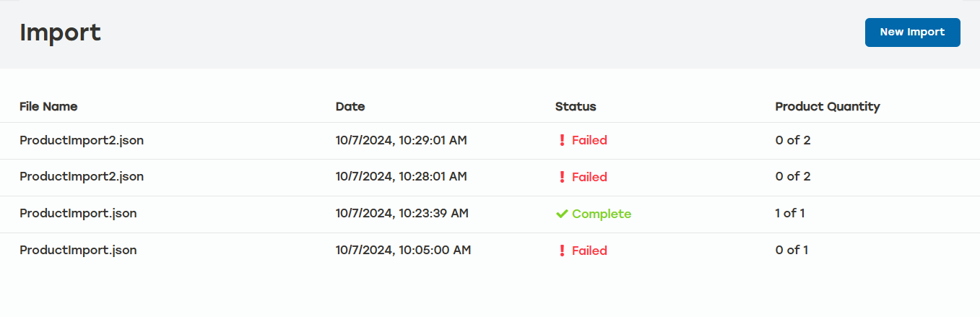Click the Date column header
This screenshot has width=980, height=317.
(x=350, y=107)
